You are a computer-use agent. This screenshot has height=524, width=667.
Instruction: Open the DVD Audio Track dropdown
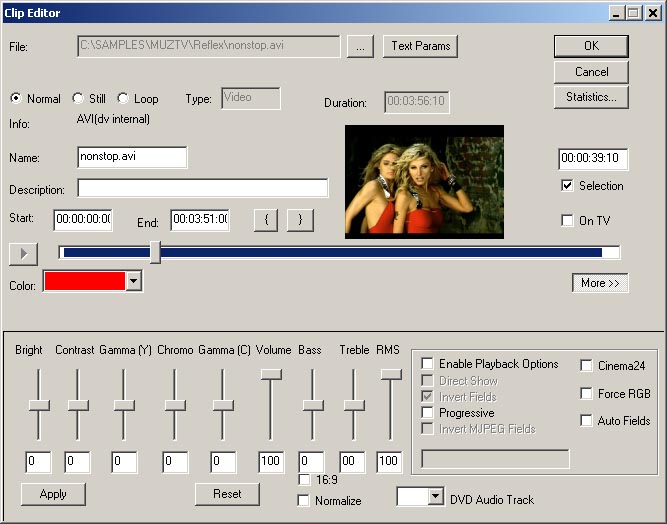(x=435, y=496)
